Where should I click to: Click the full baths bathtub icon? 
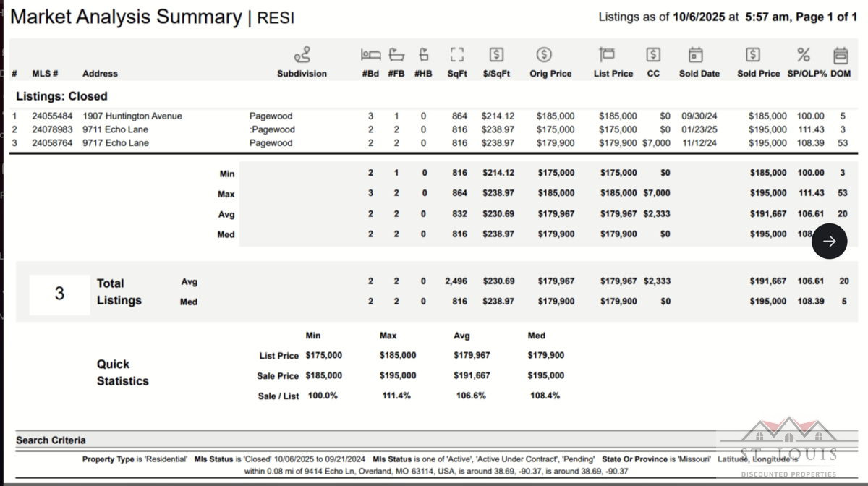pyautogui.click(x=396, y=55)
